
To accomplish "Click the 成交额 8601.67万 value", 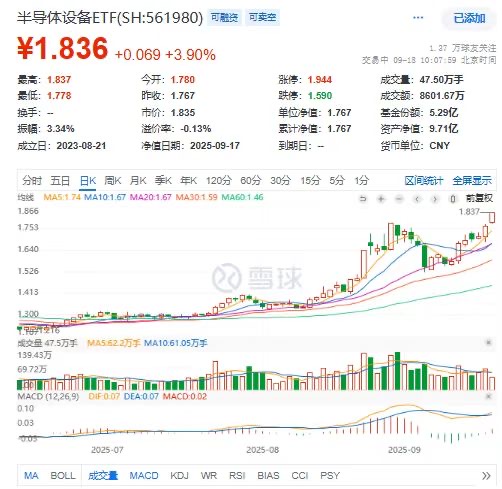I will click(442, 96).
